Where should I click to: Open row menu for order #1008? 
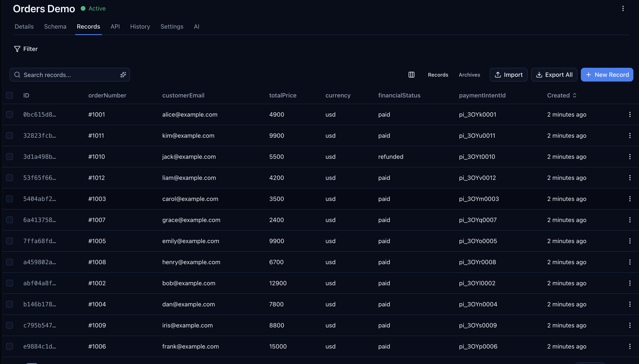(630, 262)
